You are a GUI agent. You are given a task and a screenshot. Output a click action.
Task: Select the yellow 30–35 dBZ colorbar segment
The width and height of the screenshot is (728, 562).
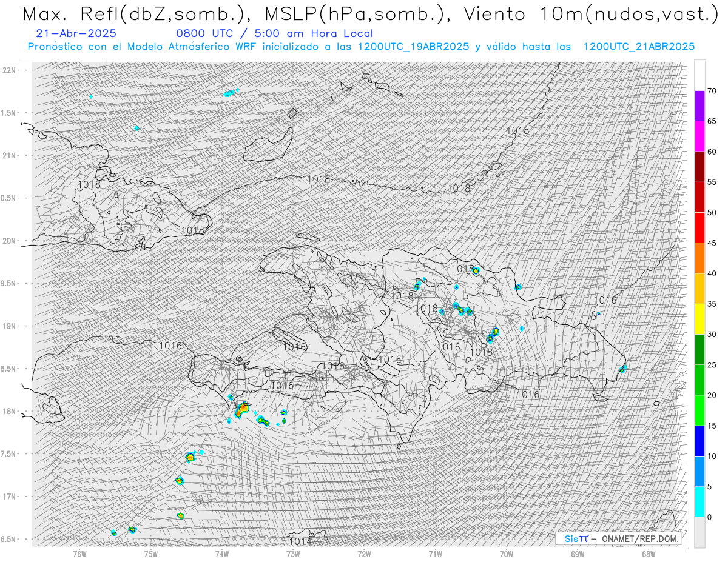[699, 319]
